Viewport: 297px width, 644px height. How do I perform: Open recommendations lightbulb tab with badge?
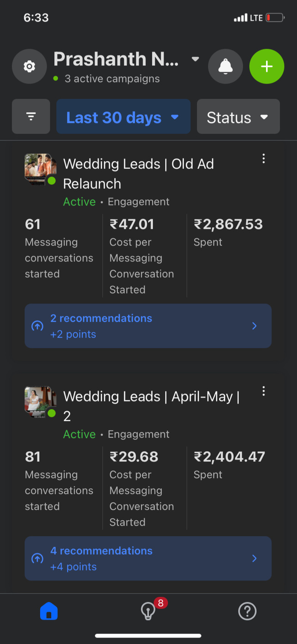(148, 611)
